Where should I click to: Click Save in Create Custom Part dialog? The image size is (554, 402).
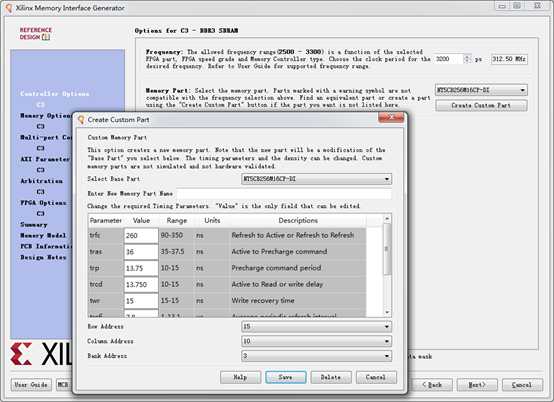click(285, 377)
